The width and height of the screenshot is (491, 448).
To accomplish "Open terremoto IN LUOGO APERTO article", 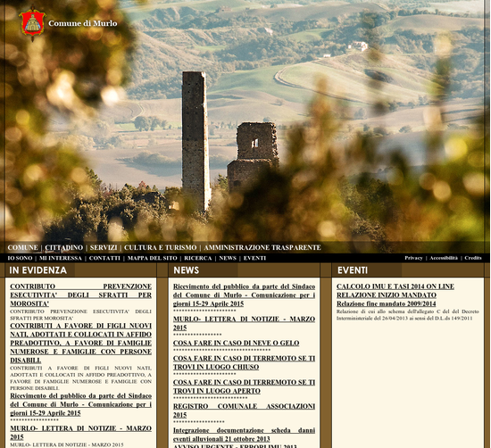I will point(244,386).
